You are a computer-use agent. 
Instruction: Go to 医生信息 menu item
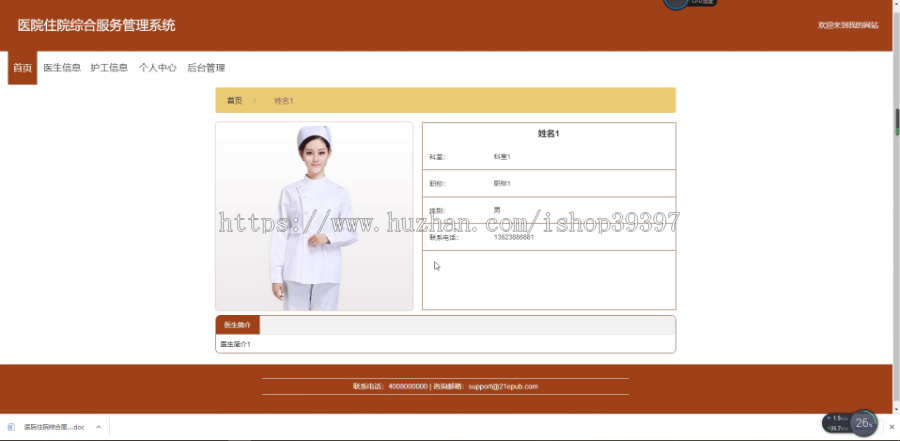pyautogui.click(x=62, y=68)
